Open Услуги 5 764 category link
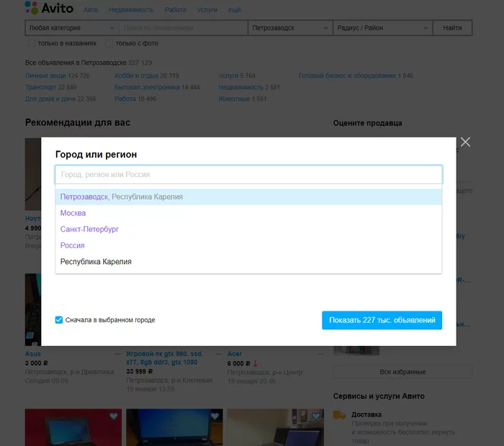Screen dimensions: 504x446 coord(228,76)
